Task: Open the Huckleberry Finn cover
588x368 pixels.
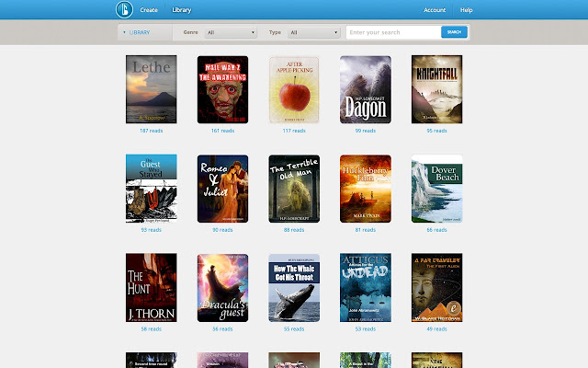Action: pyautogui.click(x=366, y=189)
